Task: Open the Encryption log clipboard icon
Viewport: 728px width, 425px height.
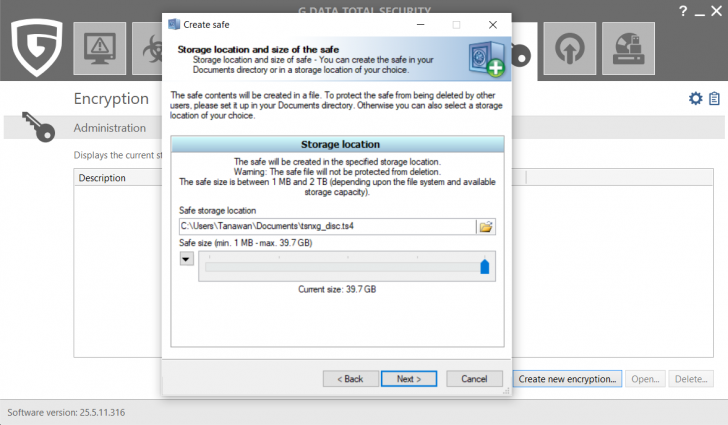Action: 714,98
